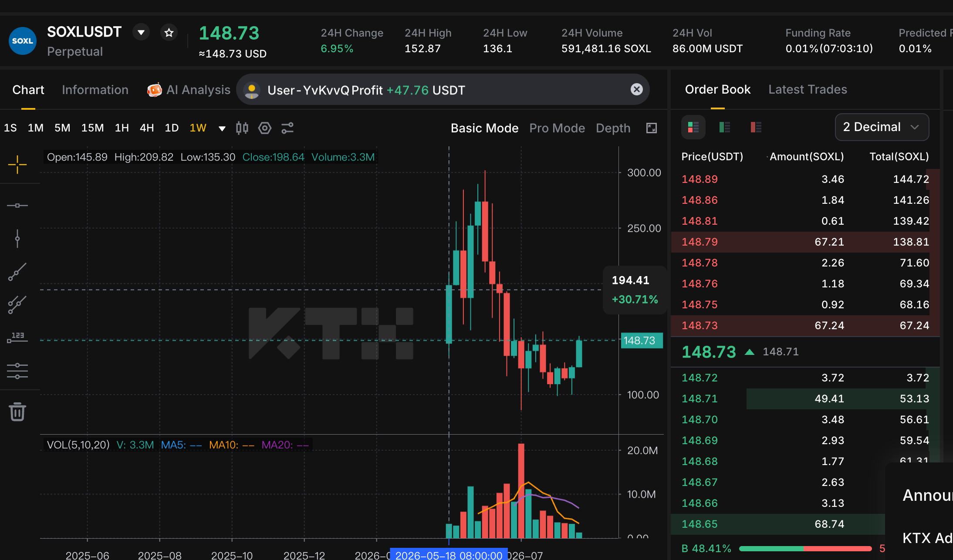Image resolution: width=953 pixels, height=560 pixels.
Task: Click the order book last price 148.73
Action: pyautogui.click(x=709, y=352)
